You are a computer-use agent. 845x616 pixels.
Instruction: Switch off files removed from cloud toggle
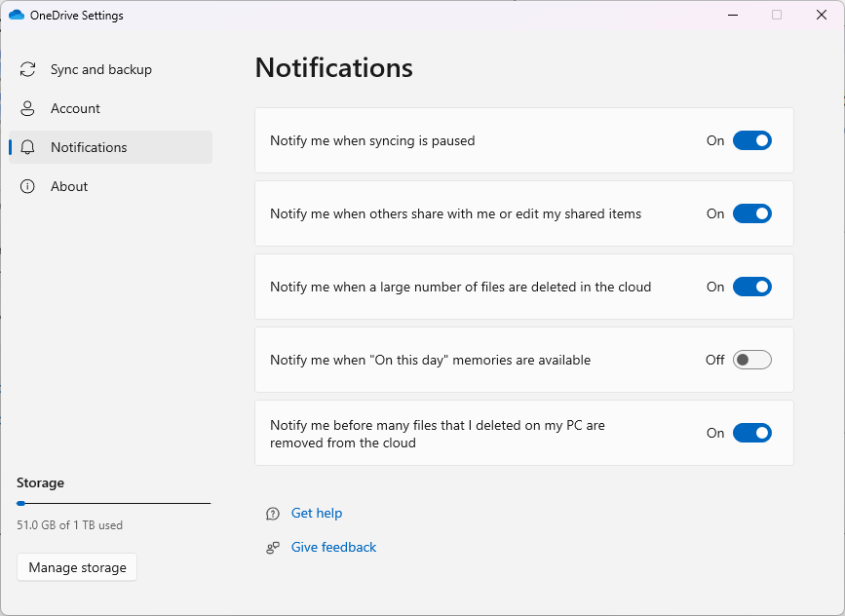point(752,433)
